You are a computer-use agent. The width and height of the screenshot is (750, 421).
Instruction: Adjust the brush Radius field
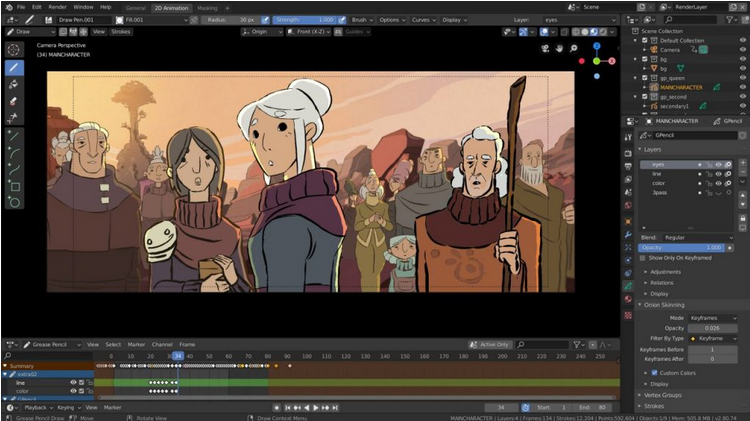point(231,20)
